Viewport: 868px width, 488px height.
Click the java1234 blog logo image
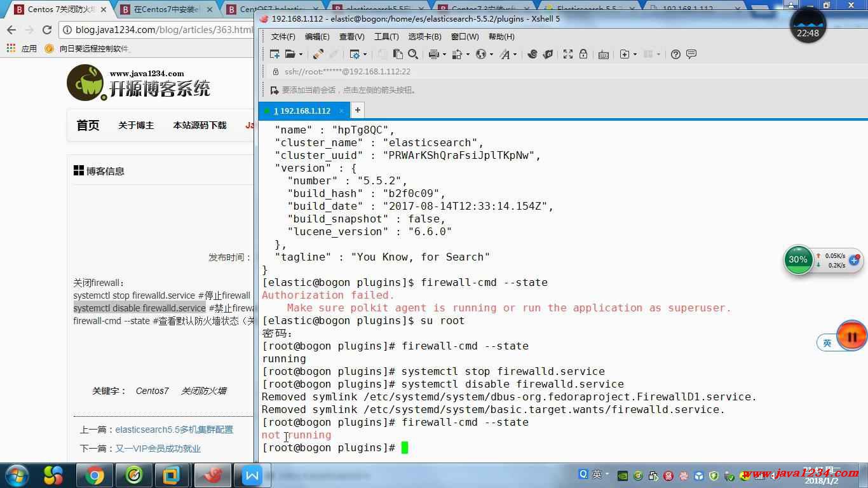click(x=139, y=83)
